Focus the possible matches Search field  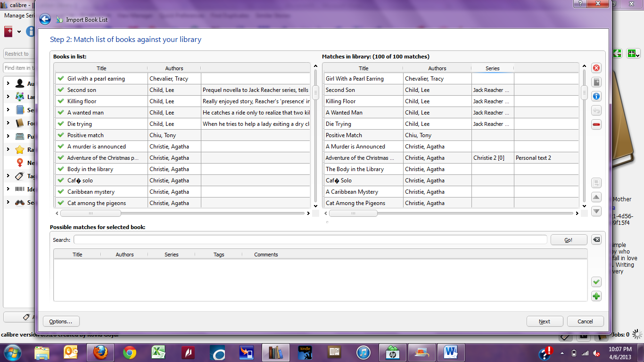(x=310, y=239)
